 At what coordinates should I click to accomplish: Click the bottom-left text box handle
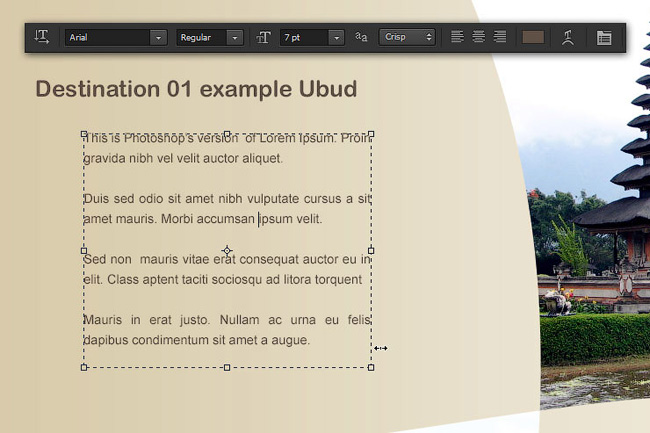[x=84, y=368]
